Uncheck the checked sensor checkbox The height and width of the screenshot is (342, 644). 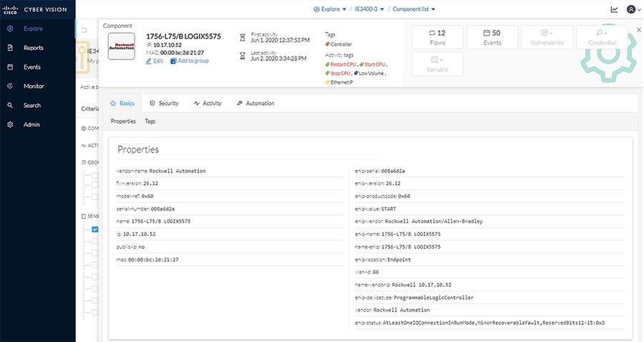coord(95,229)
